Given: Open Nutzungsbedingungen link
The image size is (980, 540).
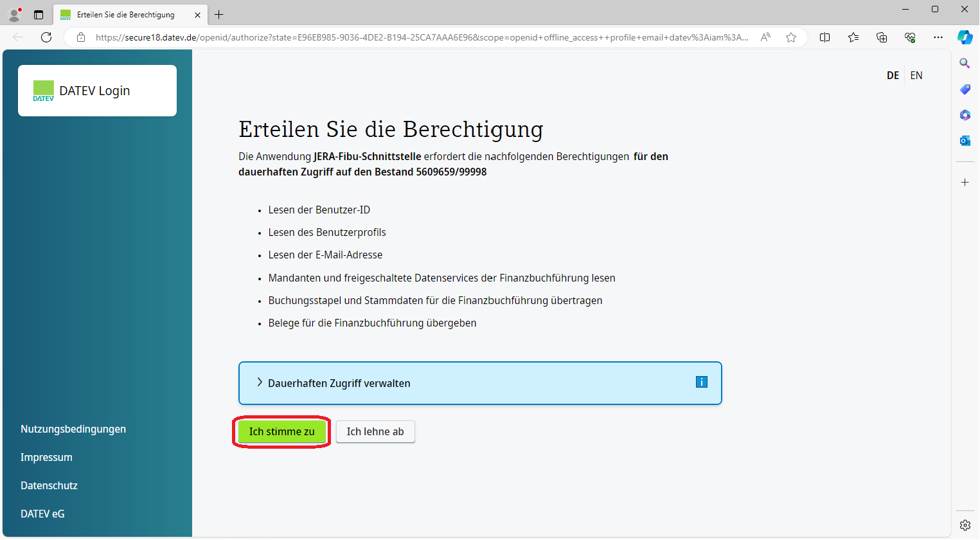Looking at the screenshot, I should pos(73,429).
